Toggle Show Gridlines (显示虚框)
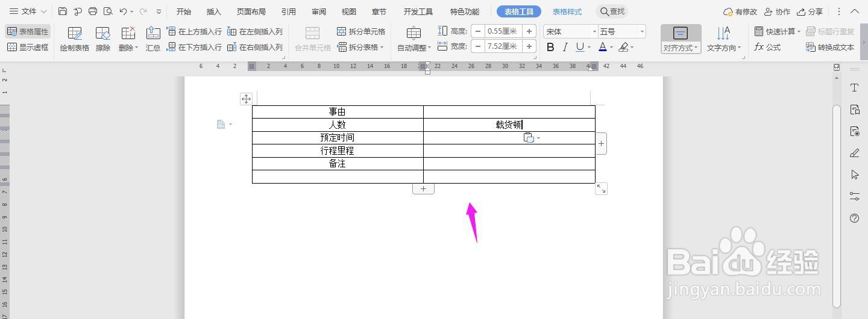The image size is (868, 319). (28, 47)
